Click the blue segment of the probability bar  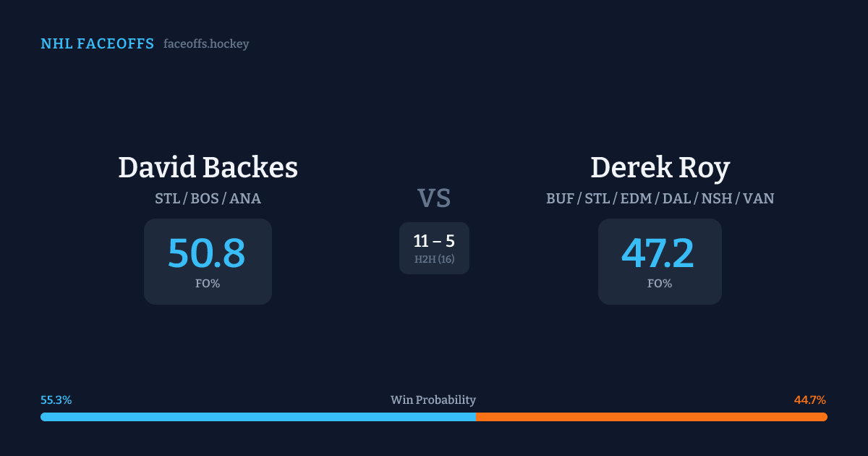click(258, 417)
